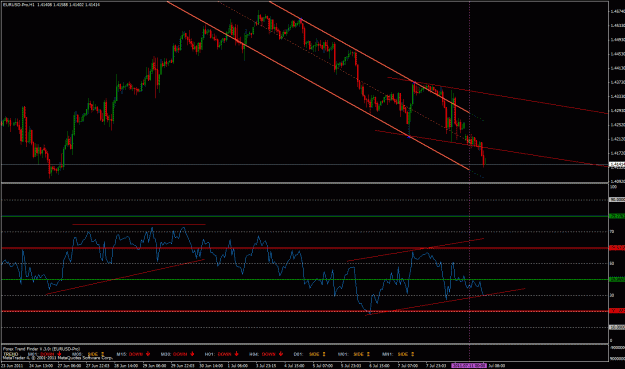
Task: Click the M05 SIDE orange indicator icon
Action: click(102, 354)
